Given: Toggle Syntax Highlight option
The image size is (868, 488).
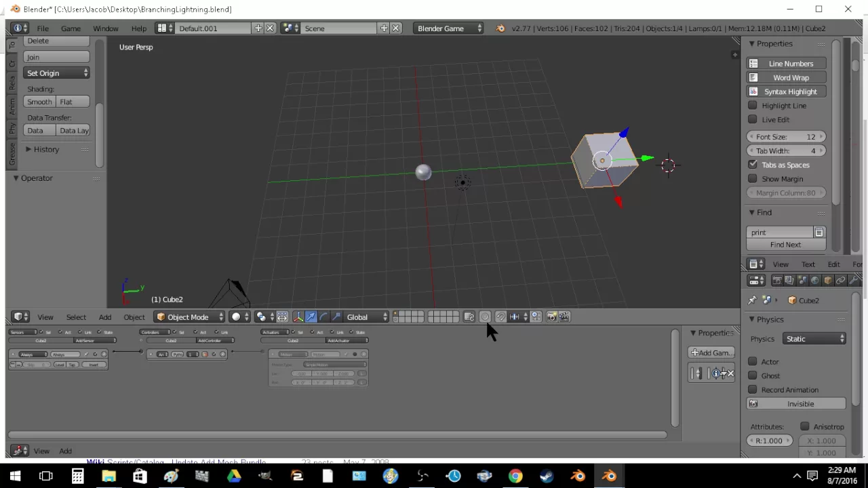Looking at the screenshot, I should 786,91.
